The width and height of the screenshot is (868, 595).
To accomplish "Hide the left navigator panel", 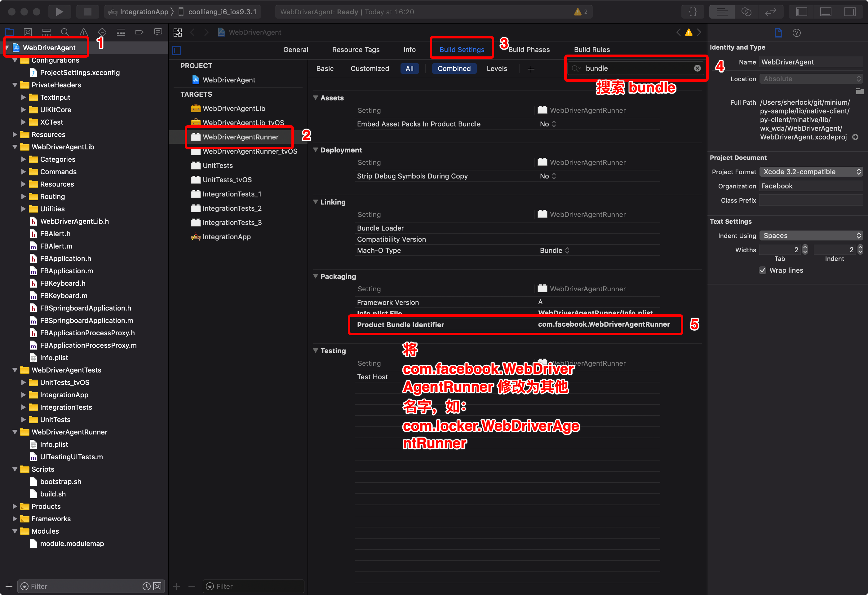I will (x=801, y=11).
